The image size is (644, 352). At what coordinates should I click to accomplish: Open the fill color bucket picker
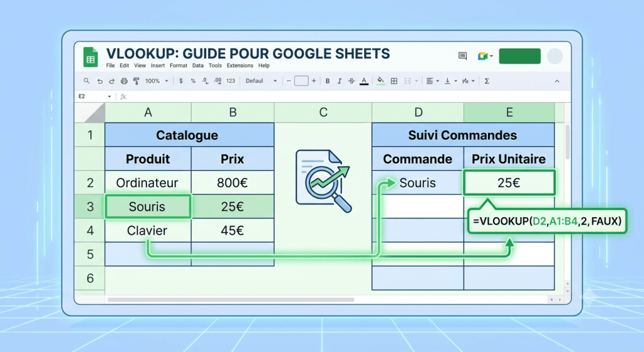click(380, 81)
